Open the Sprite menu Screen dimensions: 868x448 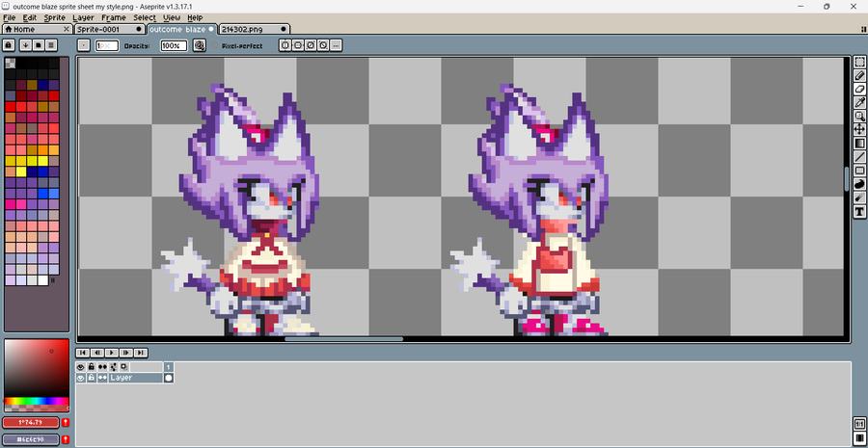55,17
